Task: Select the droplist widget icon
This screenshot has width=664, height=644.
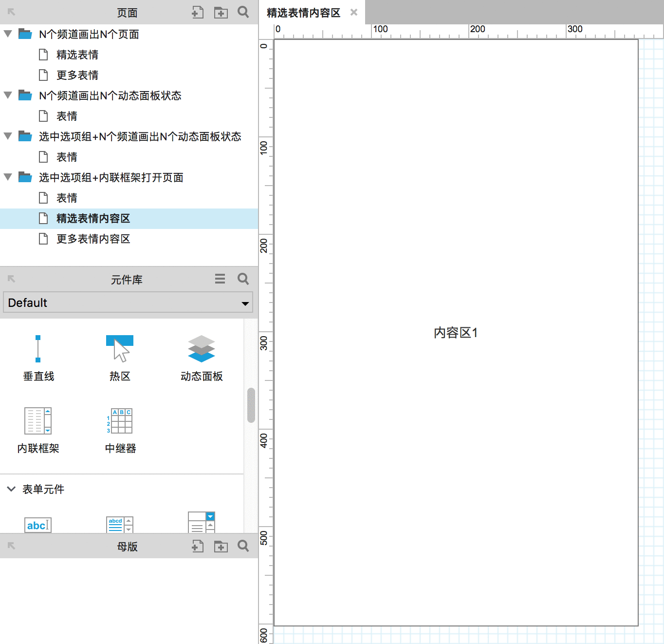Action: (x=202, y=522)
